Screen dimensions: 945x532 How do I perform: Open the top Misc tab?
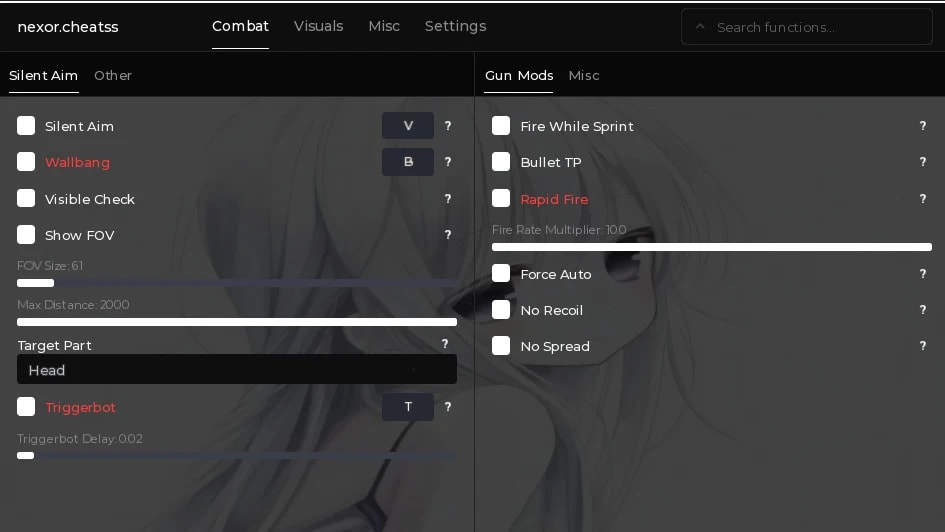tap(384, 27)
